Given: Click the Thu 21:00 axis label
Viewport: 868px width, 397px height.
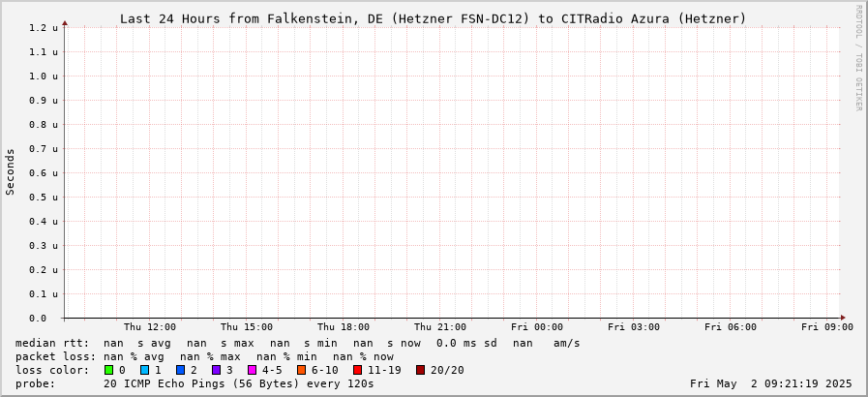Looking at the screenshot, I should 440,327.
